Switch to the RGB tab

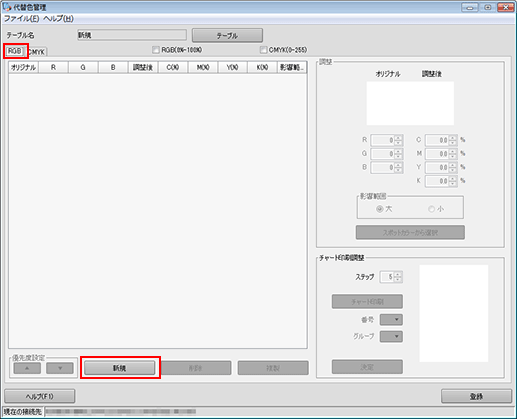[15, 51]
